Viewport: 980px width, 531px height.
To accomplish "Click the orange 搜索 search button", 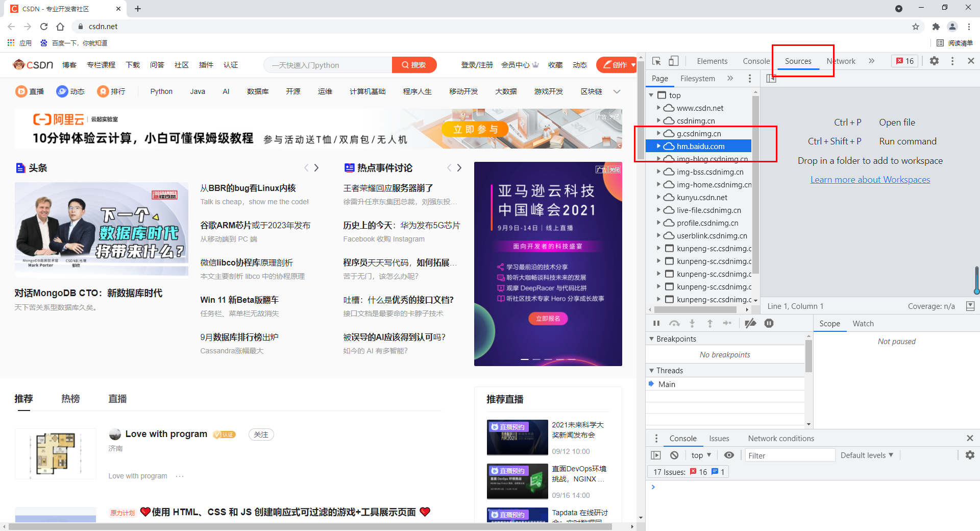I will (414, 65).
